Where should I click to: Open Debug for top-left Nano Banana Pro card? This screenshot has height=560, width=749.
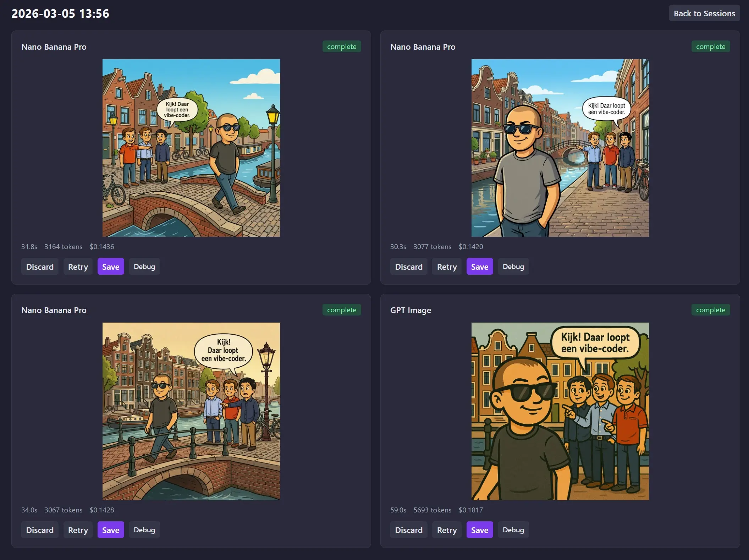[x=144, y=267]
